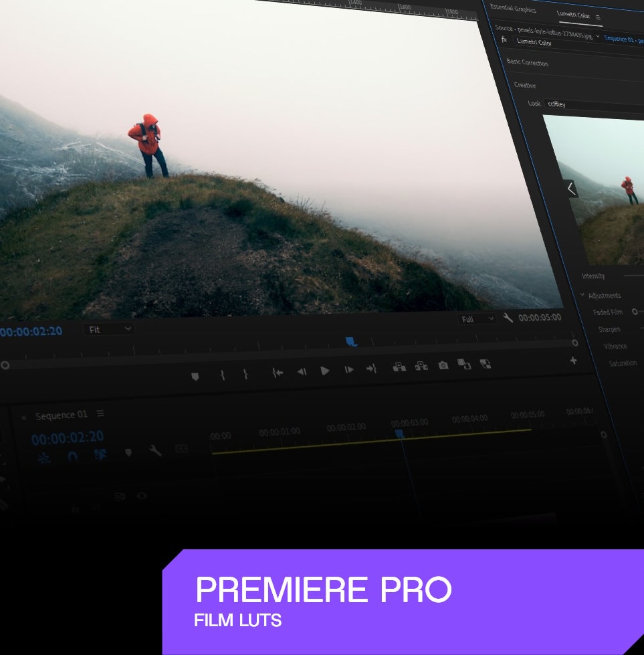Click the button editor plus at the transport bar
Image resolution: width=644 pixels, height=655 pixels.
(x=573, y=361)
